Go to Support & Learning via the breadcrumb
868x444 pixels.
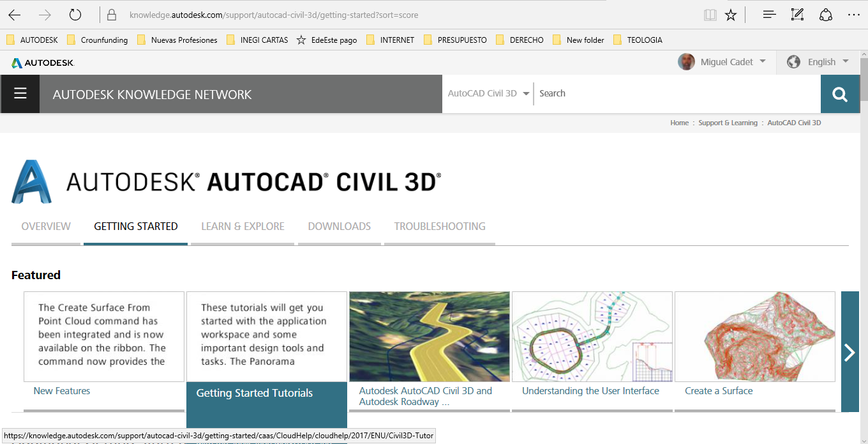click(x=728, y=123)
